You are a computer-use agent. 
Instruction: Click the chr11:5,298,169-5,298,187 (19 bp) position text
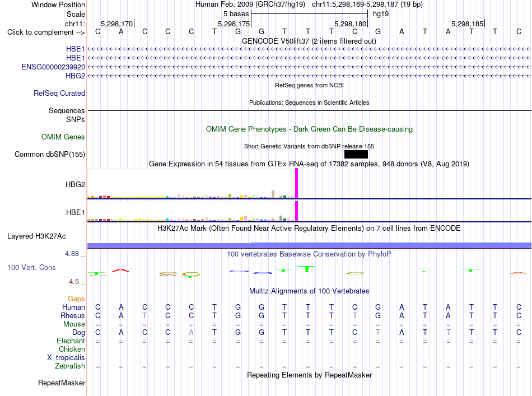(x=367, y=4)
